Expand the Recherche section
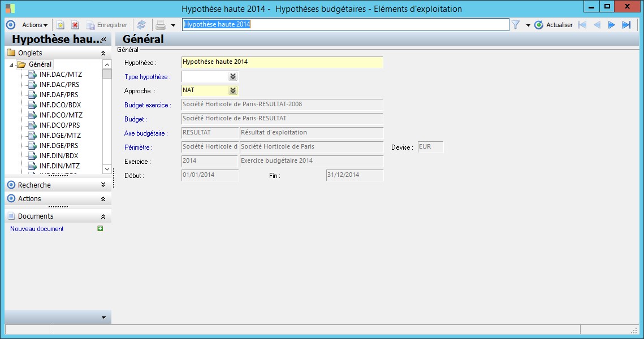 [x=103, y=185]
